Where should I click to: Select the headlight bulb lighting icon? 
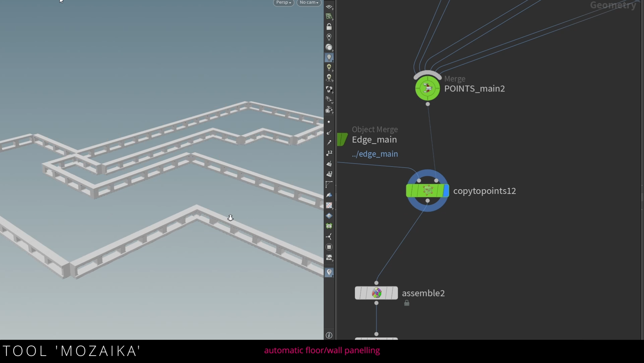coord(329,57)
